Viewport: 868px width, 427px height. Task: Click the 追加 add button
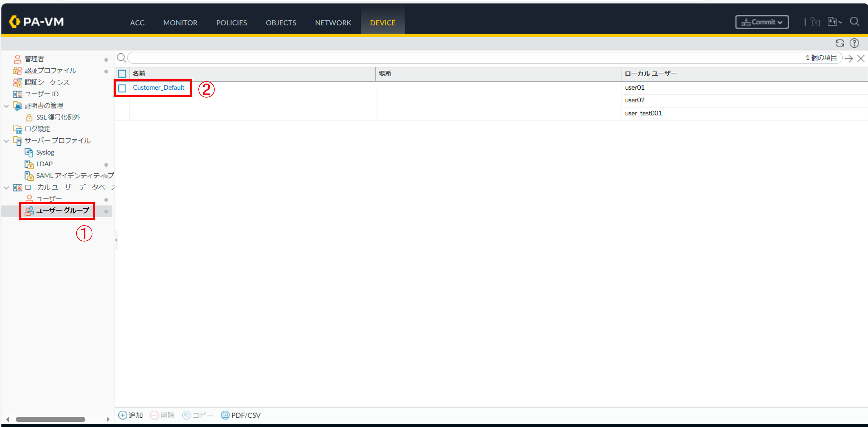pyautogui.click(x=131, y=415)
